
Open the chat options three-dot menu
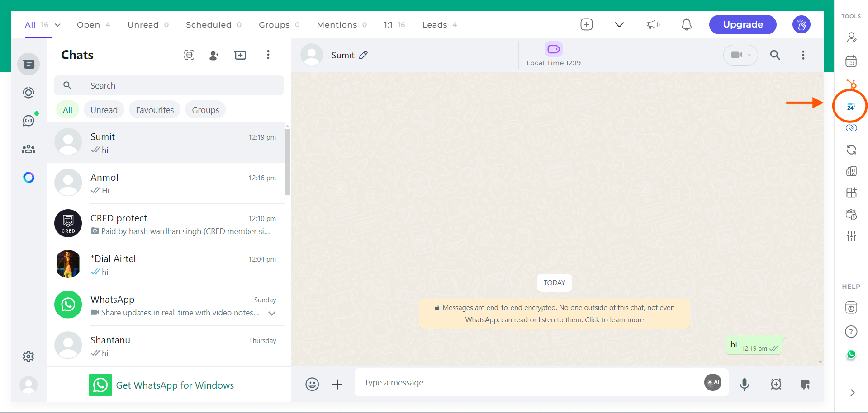(803, 55)
